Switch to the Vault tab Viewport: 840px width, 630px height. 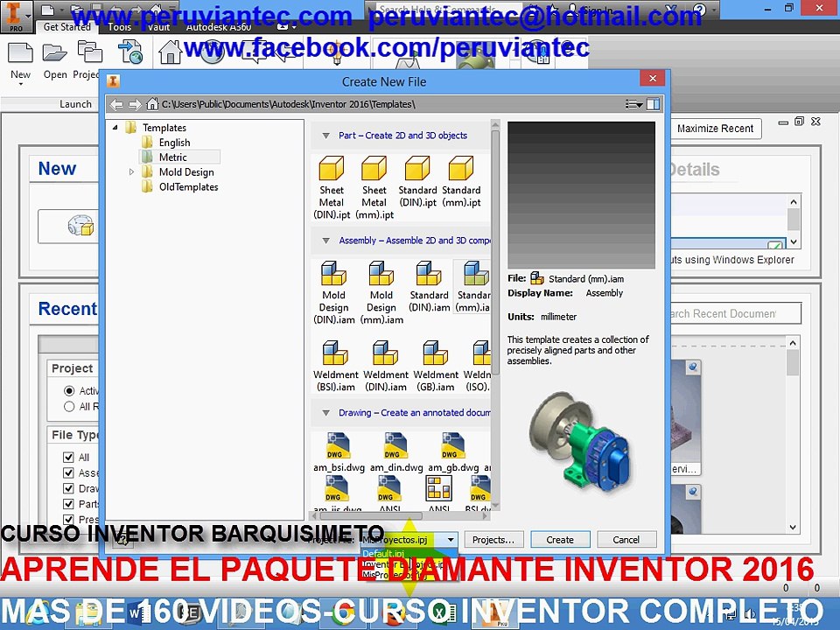tap(158, 27)
